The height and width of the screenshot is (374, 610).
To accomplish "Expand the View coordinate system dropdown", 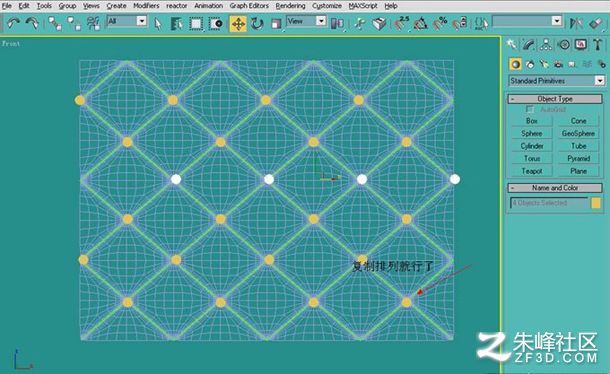I will click(306, 21).
